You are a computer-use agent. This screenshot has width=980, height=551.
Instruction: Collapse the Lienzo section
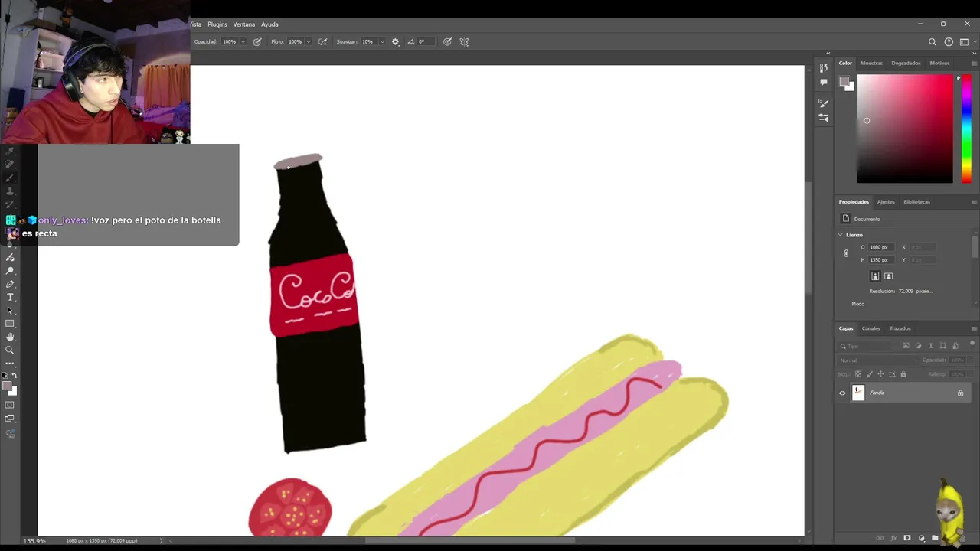click(840, 235)
